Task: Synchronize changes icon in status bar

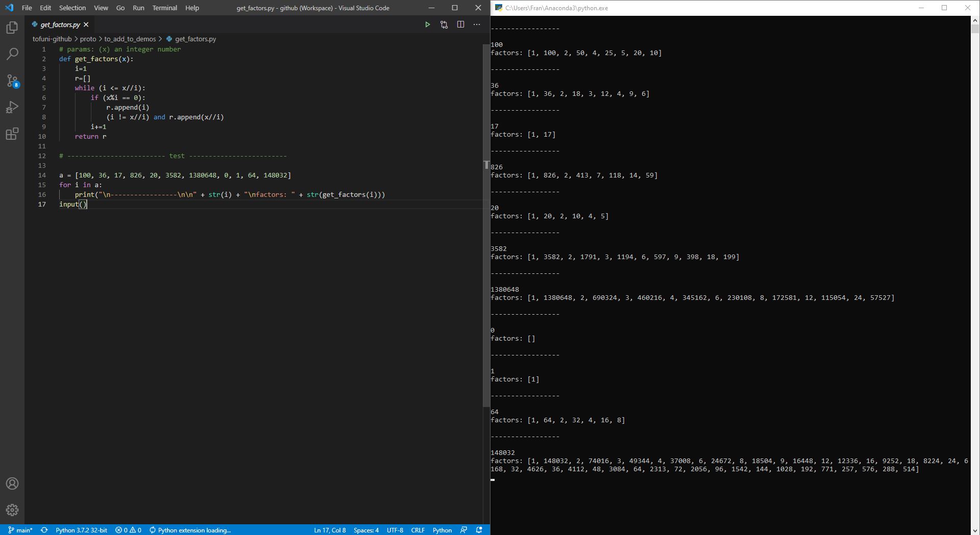Action: [x=44, y=530]
